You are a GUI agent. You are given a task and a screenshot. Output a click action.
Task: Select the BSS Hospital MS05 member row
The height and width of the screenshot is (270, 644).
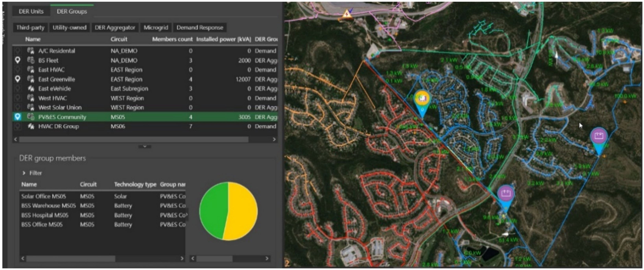click(x=45, y=215)
